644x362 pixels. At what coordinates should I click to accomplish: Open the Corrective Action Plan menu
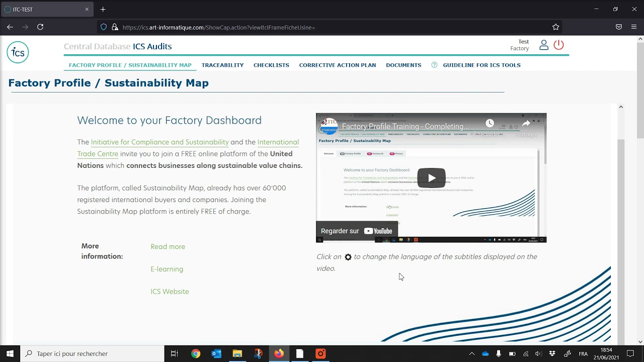click(x=338, y=65)
